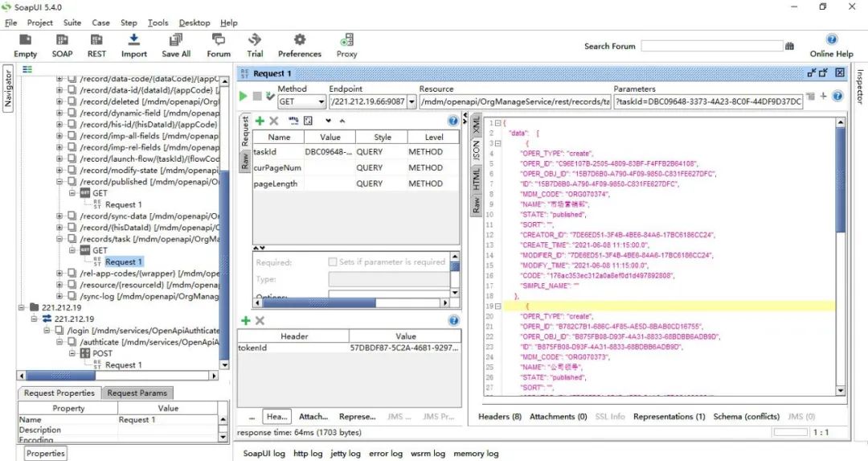Screen dimensions: 868x461
Task: Collapse the JSON object fold marker at line 19
Action: [x=498, y=307]
